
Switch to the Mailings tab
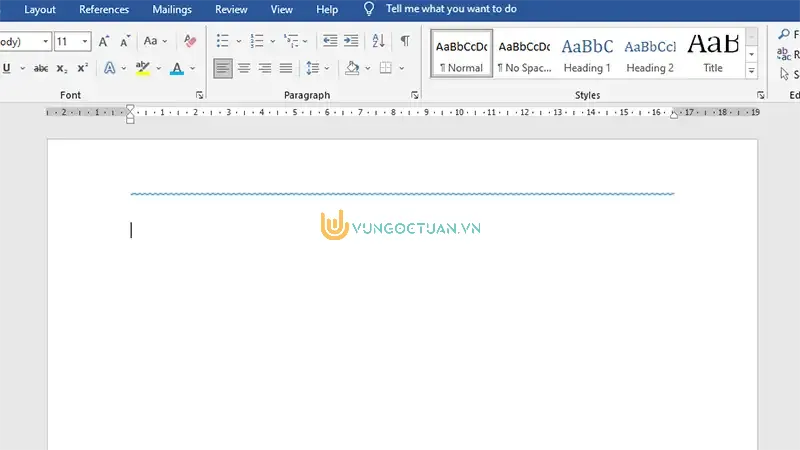coord(172,9)
